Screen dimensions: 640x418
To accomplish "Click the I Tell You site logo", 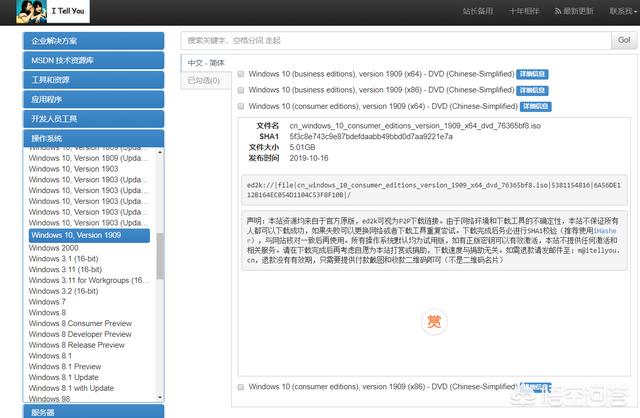I will (x=53, y=11).
